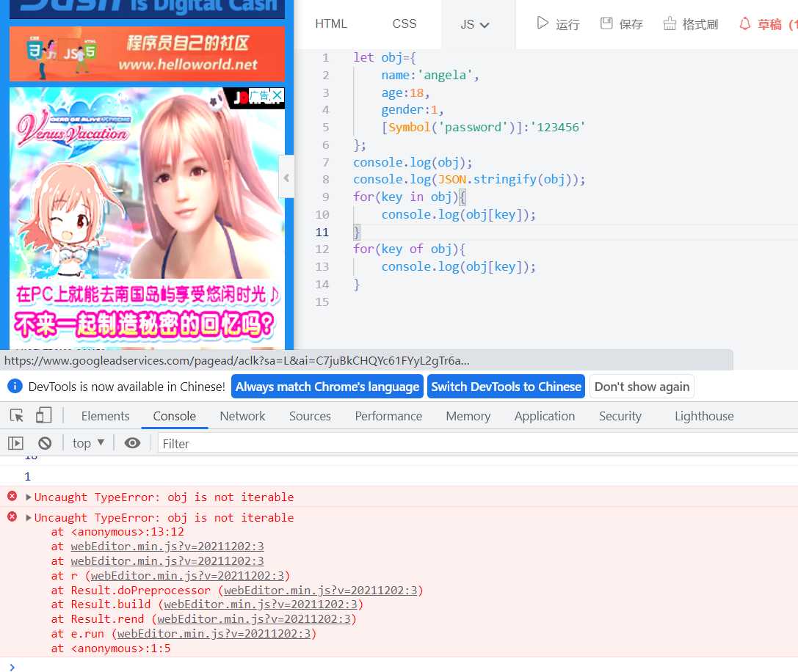Click the console prompt input arrow
The height and width of the screenshot is (672, 798).
(x=12, y=667)
